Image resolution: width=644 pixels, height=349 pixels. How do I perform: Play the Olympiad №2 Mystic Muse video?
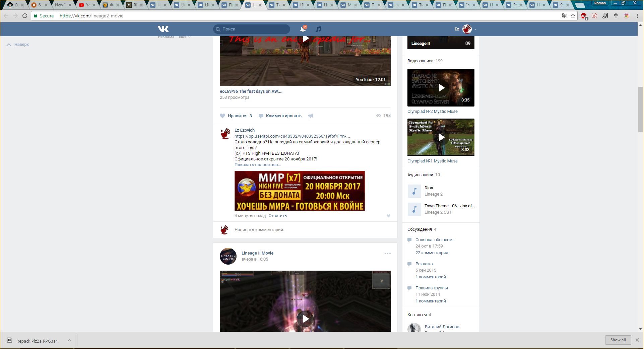441,88
